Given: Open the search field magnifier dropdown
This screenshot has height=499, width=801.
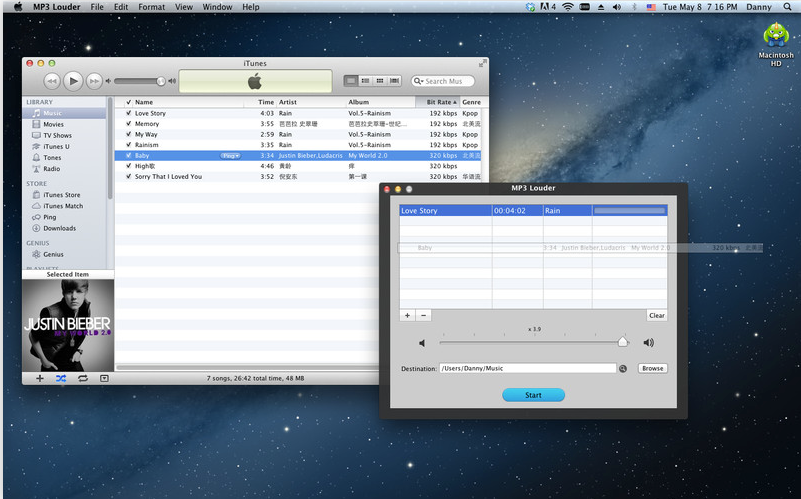Looking at the screenshot, I should [420, 81].
